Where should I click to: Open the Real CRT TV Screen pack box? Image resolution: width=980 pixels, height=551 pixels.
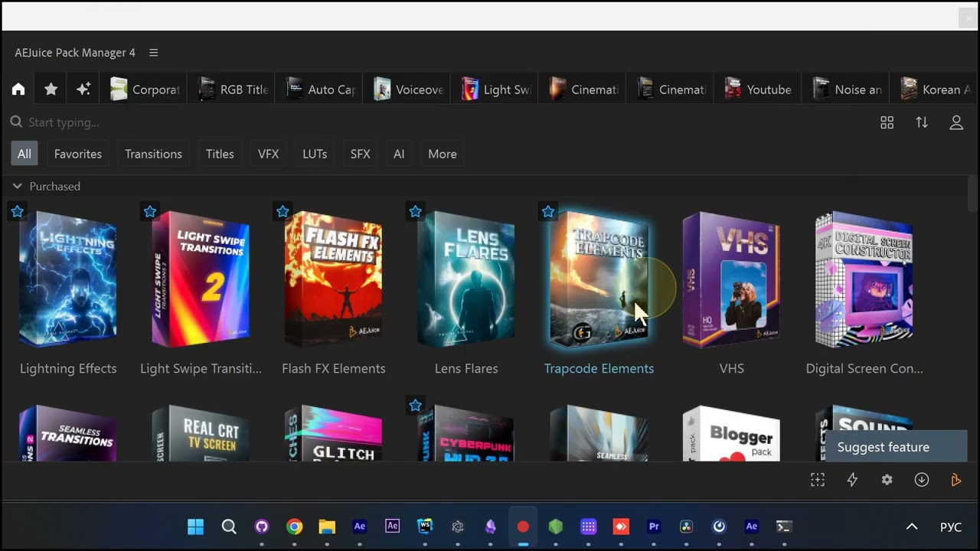click(201, 432)
